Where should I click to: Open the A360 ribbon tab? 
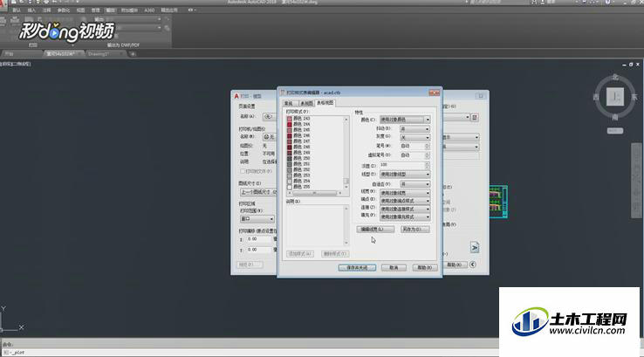(149, 10)
